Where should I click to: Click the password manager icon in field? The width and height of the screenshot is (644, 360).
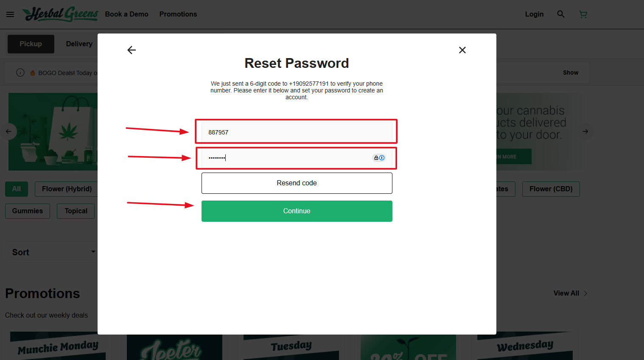379,158
